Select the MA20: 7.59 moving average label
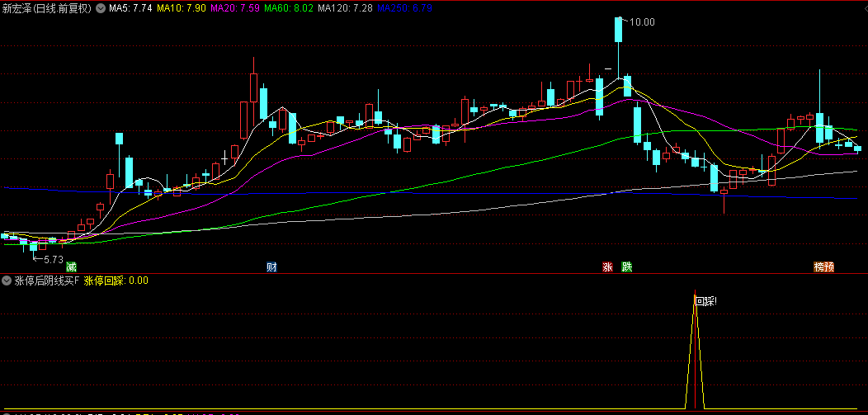The height and width of the screenshot is (415, 868). (234, 8)
